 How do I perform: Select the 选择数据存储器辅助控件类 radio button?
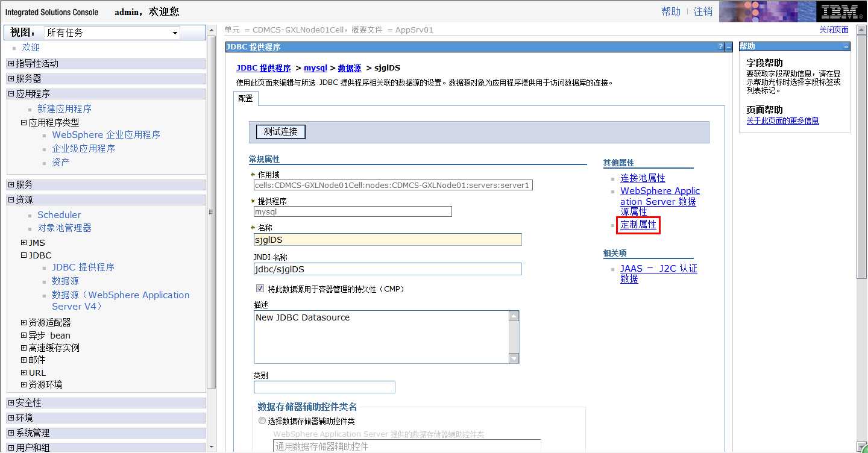point(262,421)
